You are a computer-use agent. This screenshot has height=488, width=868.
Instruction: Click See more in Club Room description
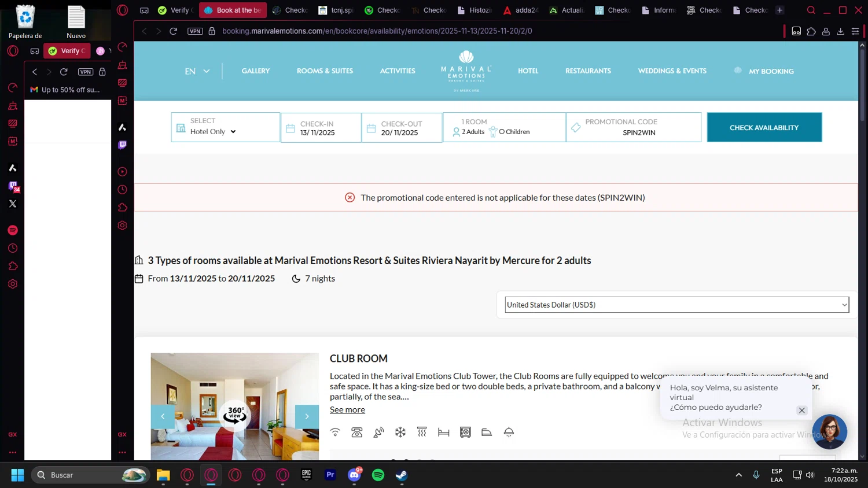347,409
